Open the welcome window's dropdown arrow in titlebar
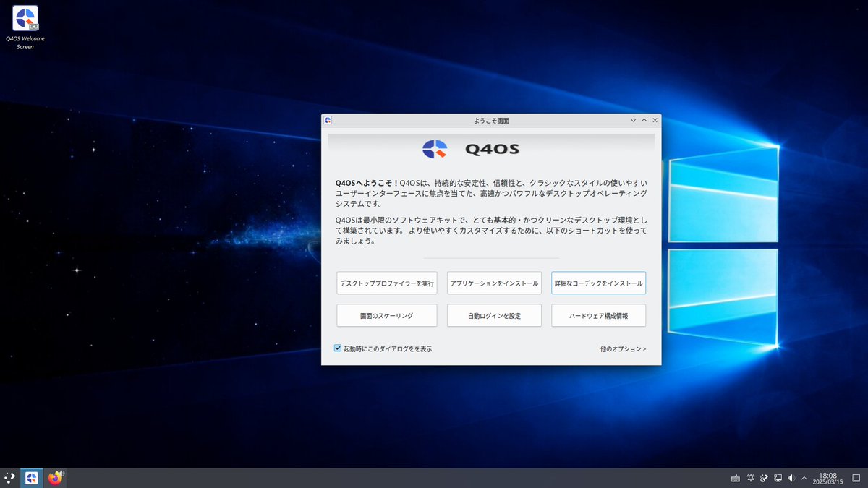868x488 pixels. [x=633, y=120]
